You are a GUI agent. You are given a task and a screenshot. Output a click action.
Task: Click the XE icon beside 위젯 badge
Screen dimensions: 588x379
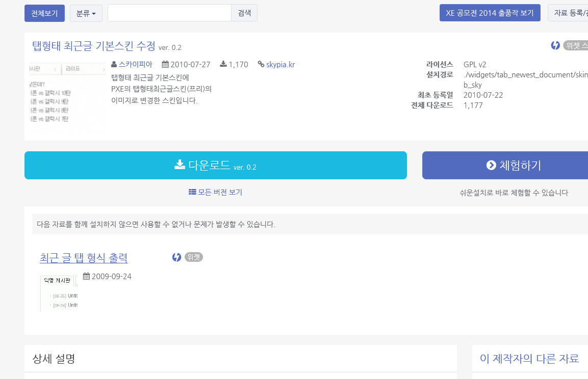click(176, 257)
